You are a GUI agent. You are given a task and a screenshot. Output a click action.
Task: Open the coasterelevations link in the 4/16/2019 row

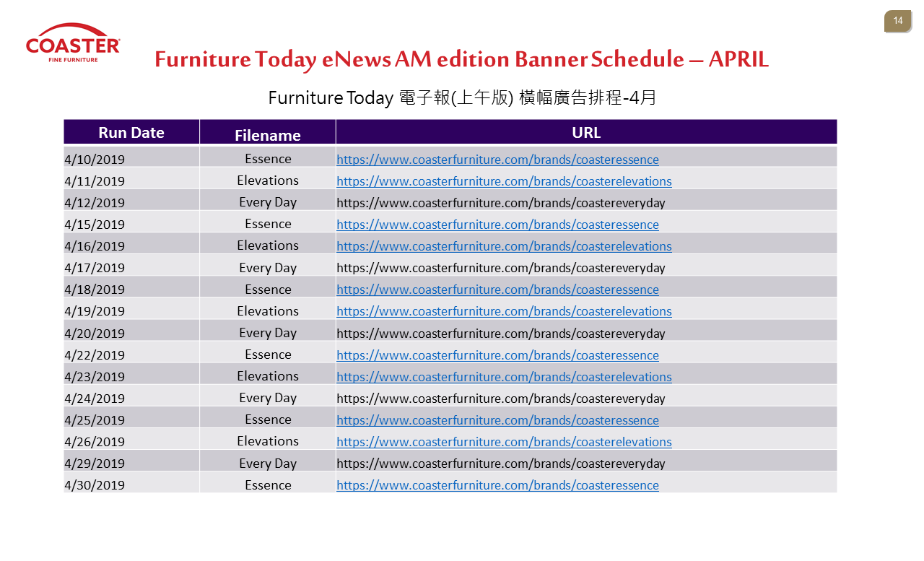[x=504, y=246]
